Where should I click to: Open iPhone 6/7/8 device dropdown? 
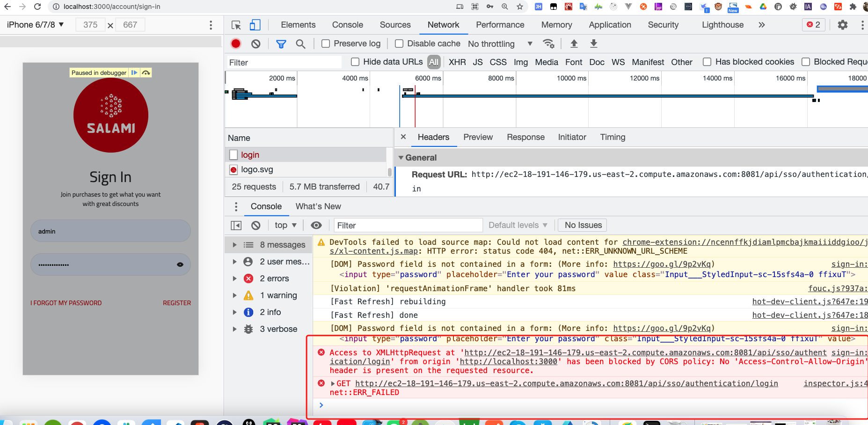click(x=36, y=25)
